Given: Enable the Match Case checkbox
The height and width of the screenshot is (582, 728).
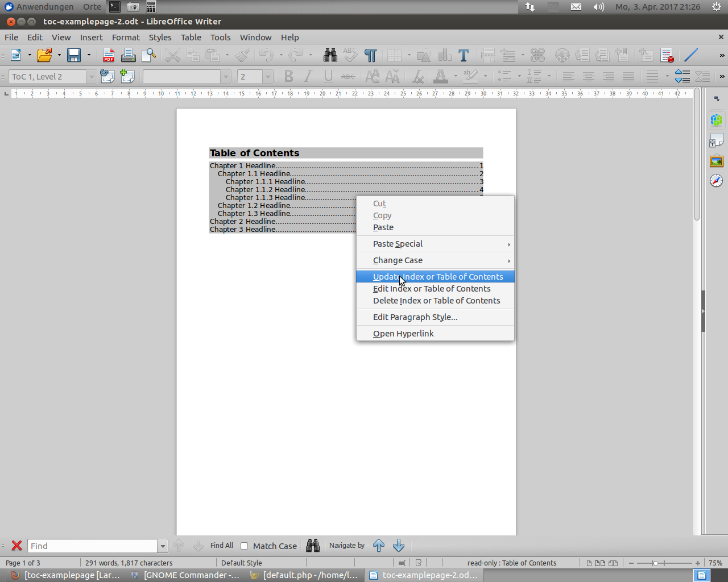Looking at the screenshot, I should pos(245,546).
